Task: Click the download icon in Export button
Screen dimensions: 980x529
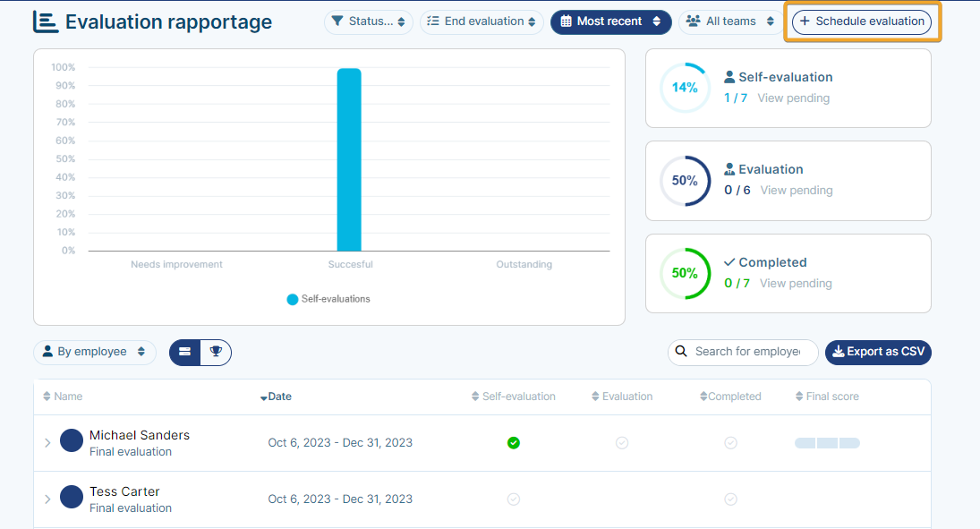Action: click(839, 352)
